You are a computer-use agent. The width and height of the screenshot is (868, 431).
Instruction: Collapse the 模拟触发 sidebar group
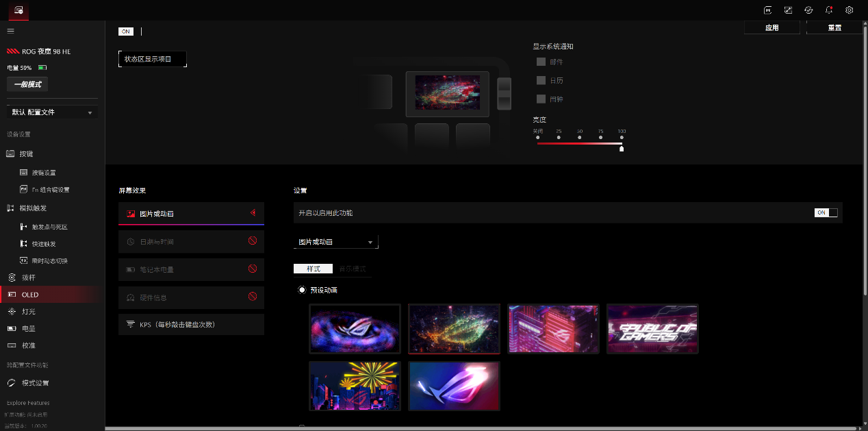point(34,208)
